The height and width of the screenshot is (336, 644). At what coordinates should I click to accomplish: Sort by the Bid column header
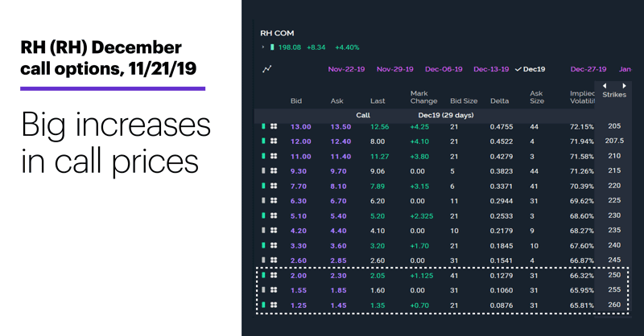296,101
